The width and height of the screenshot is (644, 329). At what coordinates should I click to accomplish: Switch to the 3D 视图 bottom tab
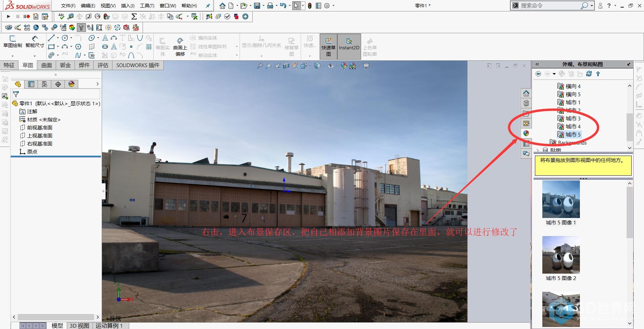tap(79, 326)
